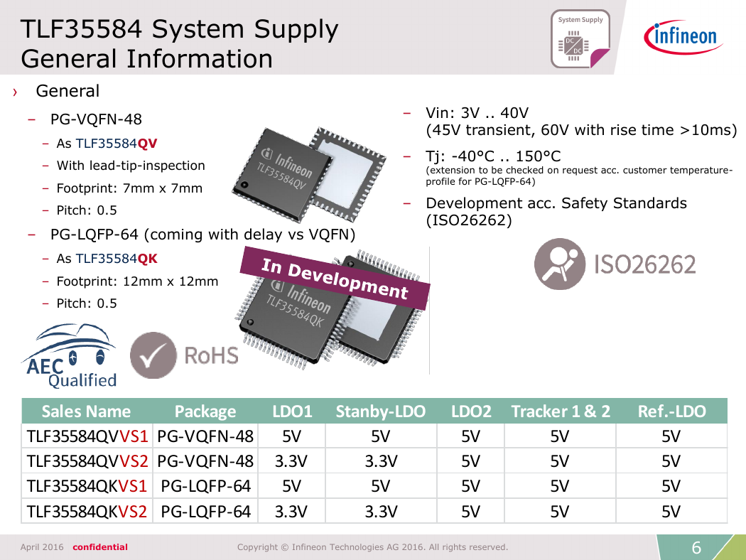Select the TLF35584QKVS1 sales name cell
746x560 pixels.
87,486
